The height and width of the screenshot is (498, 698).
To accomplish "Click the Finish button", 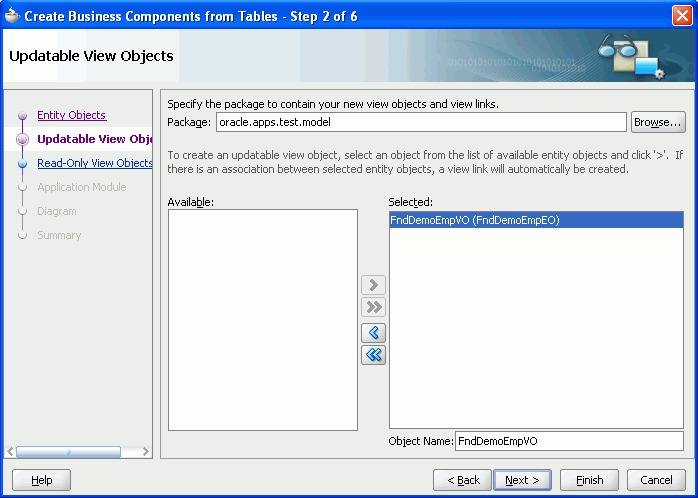I will point(589,480).
